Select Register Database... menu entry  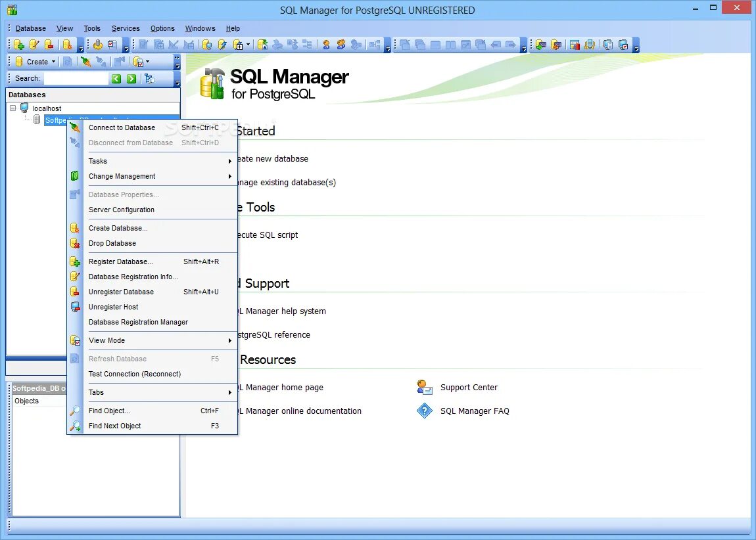click(153, 261)
